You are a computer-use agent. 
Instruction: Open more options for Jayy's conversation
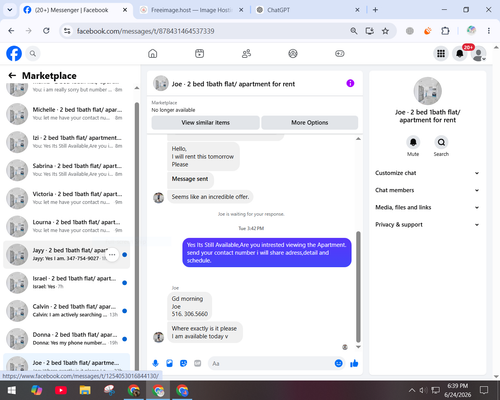112,255
